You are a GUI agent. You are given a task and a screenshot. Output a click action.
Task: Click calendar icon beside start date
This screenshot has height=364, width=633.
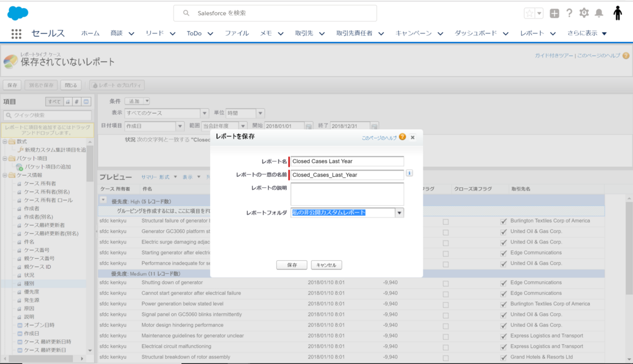(x=309, y=126)
